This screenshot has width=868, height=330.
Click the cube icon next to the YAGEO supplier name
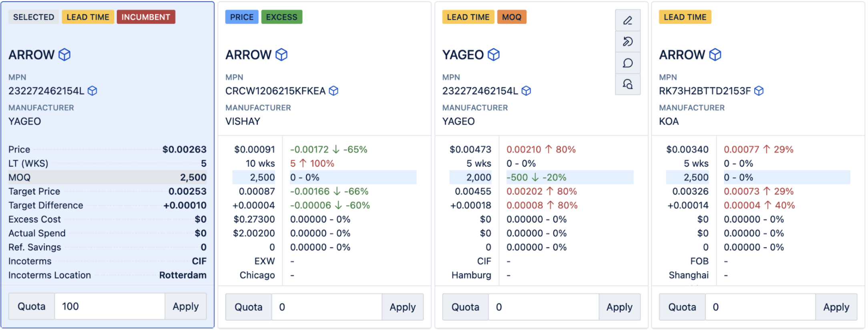click(x=494, y=54)
